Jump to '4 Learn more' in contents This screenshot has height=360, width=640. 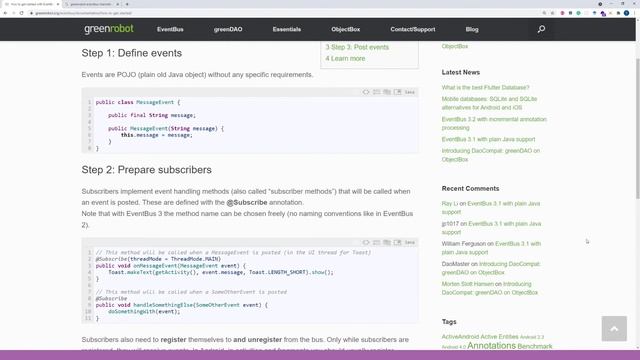click(345, 59)
